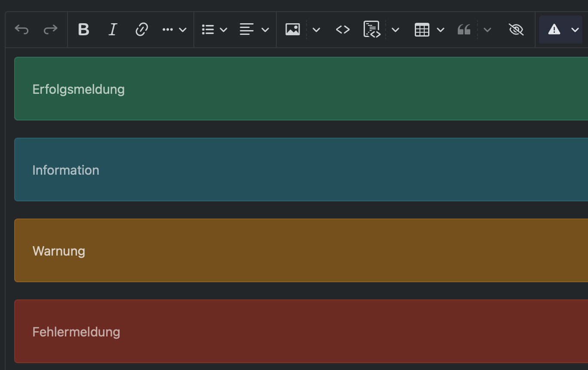Viewport: 588px width, 370px height.
Task: Toggle italic text formatting
Action: click(x=113, y=30)
